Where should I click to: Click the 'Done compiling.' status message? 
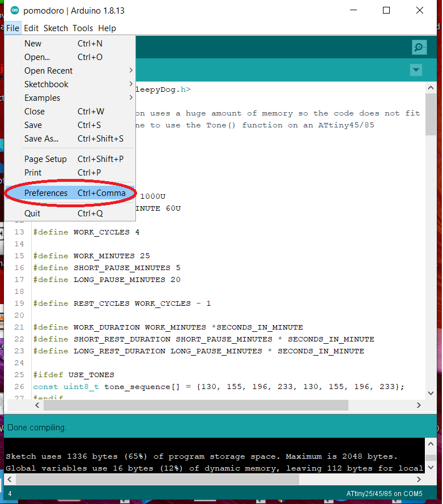[37, 428]
